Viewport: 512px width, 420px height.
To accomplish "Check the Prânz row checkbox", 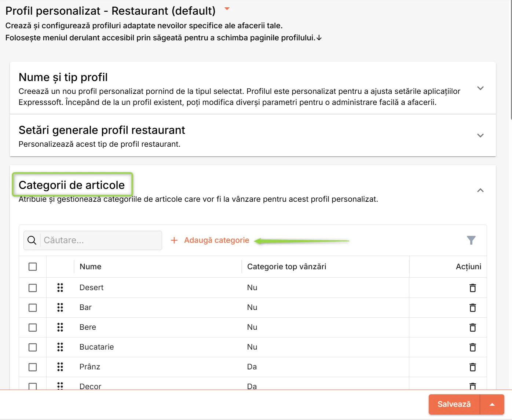I will pos(33,367).
